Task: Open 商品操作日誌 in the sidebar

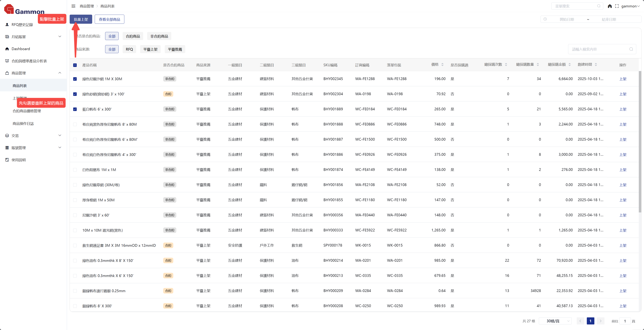Action: pyautogui.click(x=23, y=123)
